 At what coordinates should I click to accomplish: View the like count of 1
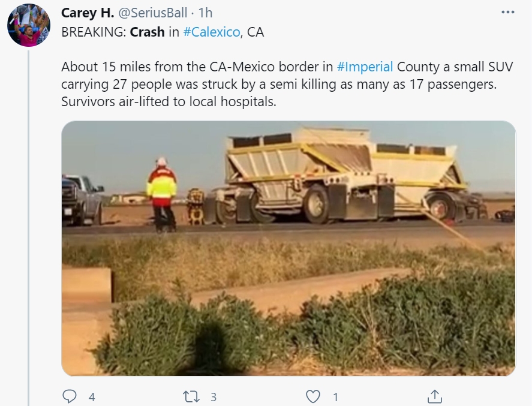(x=335, y=397)
